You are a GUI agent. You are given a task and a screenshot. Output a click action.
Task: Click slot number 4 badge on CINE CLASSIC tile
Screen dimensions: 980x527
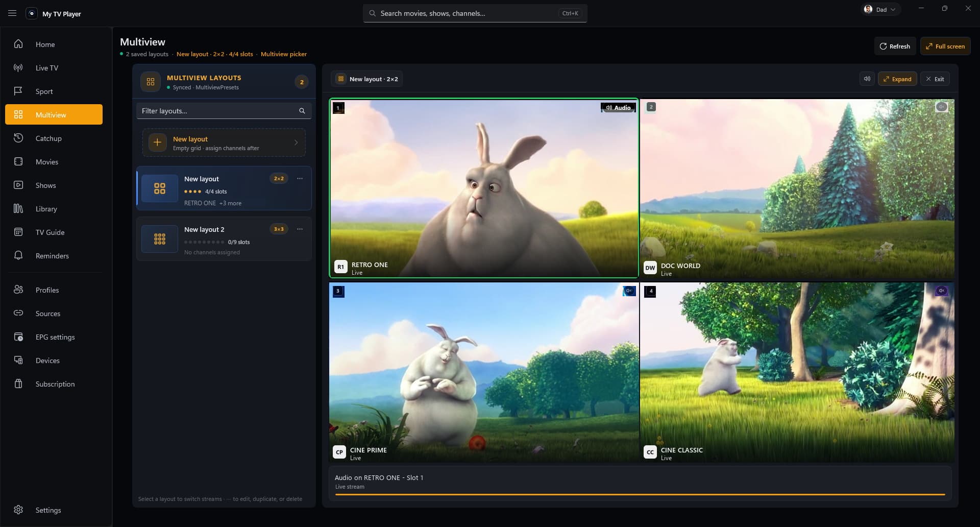(x=650, y=292)
